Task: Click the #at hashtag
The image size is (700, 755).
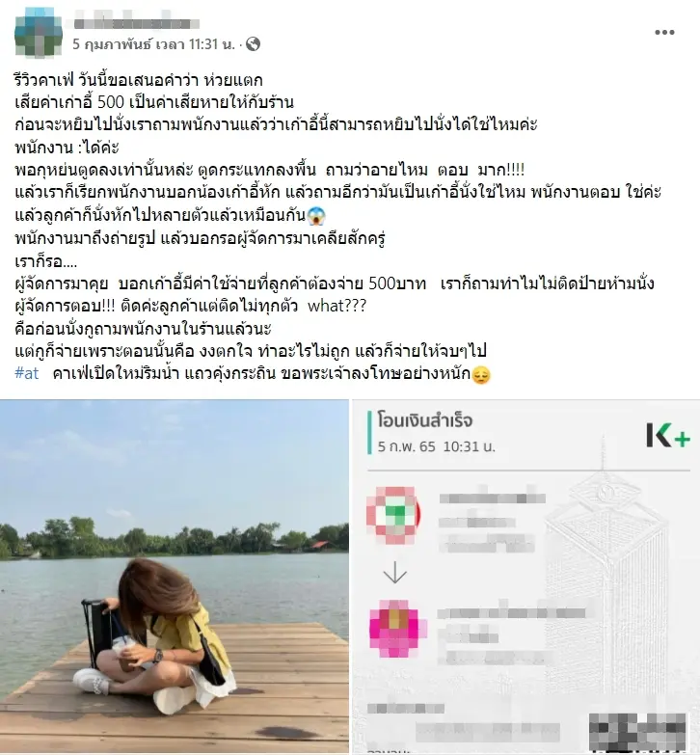Action: 27,373
